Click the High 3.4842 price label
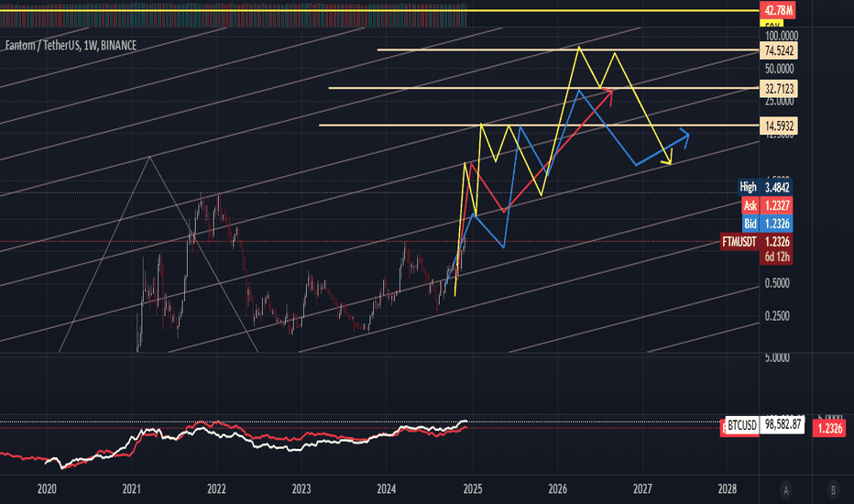The height and width of the screenshot is (504, 854). pos(765,188)
